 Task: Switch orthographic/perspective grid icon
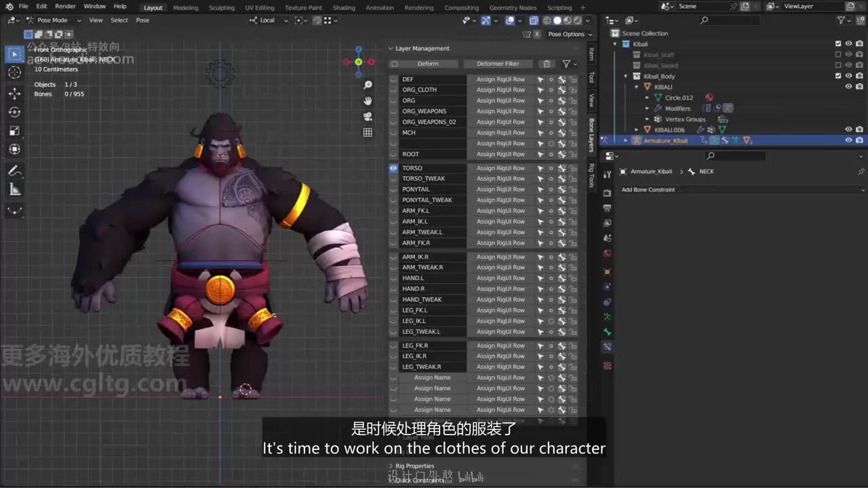pos(368,133)
